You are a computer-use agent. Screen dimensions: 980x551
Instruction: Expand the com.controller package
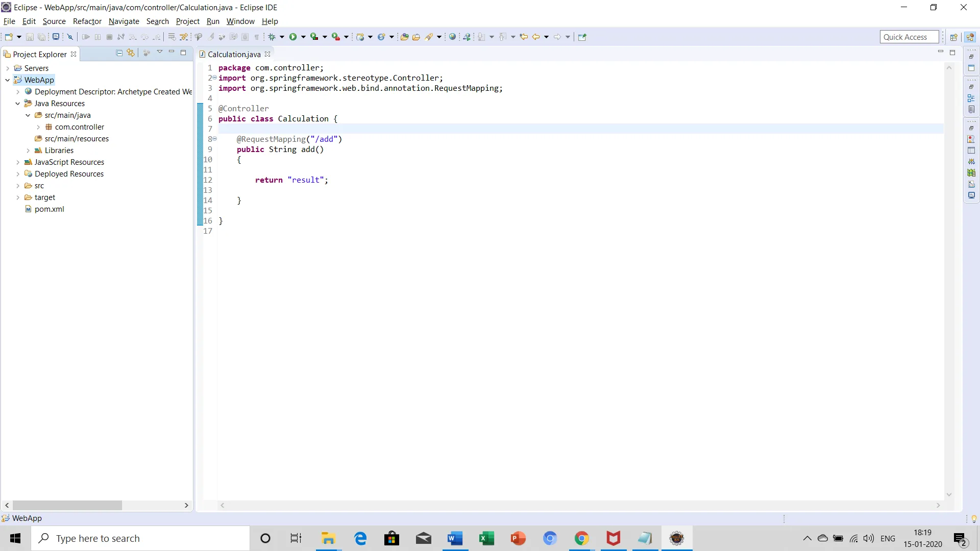tap(38, 127)
